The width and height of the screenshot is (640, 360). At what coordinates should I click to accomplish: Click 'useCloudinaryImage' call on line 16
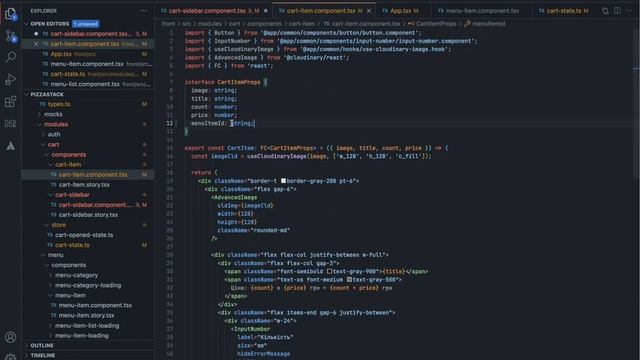coord(276,156)
